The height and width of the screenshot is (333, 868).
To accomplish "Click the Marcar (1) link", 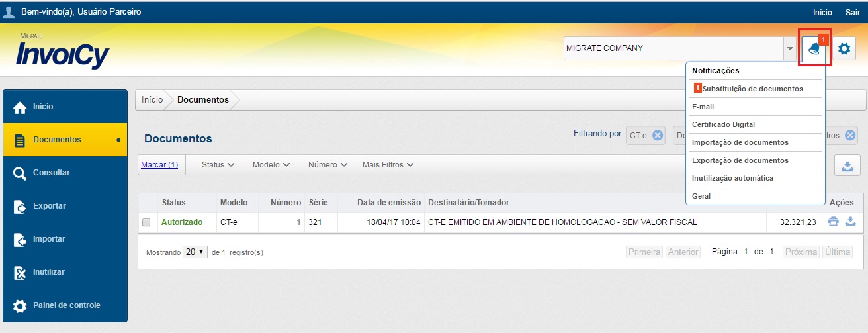I will (x=159, y=165).
